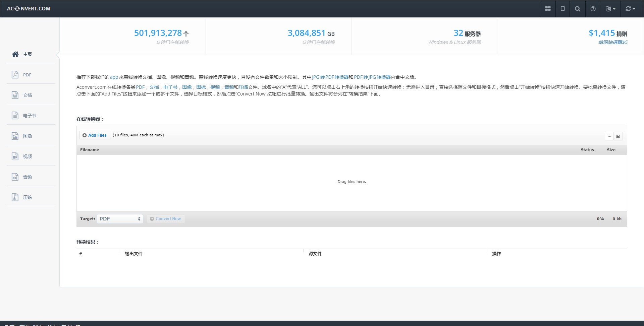The height and width of the screenshot is (326, 644).
Task: Click the Drag files here drop area
Action: pos(352,182)
